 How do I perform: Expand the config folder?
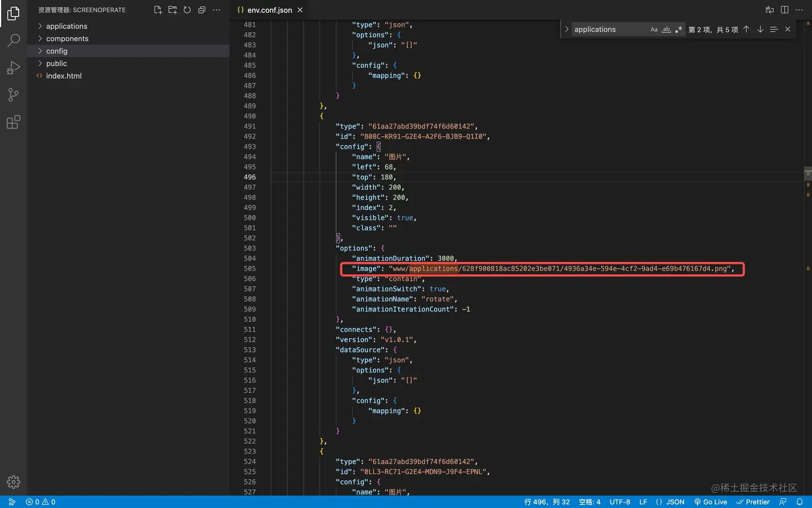click(x=128, y=51)
